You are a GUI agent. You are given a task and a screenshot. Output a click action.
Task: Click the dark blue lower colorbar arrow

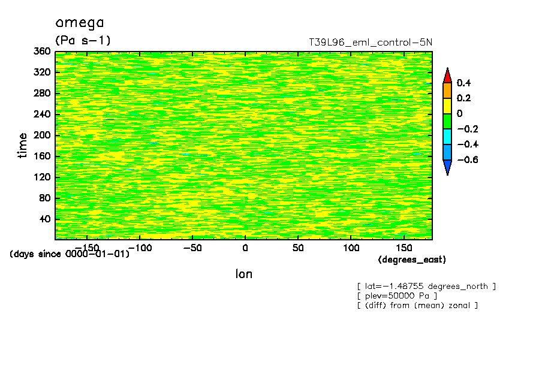click(x=447, y=168)
